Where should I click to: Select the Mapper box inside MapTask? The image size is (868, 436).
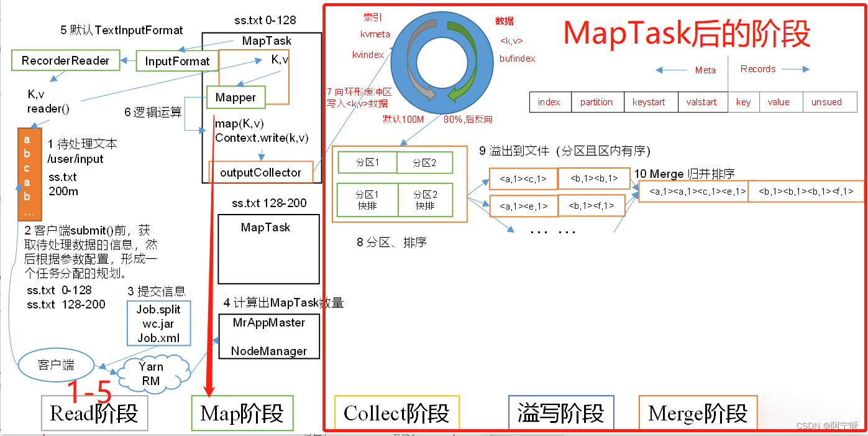tap(235, 98)
